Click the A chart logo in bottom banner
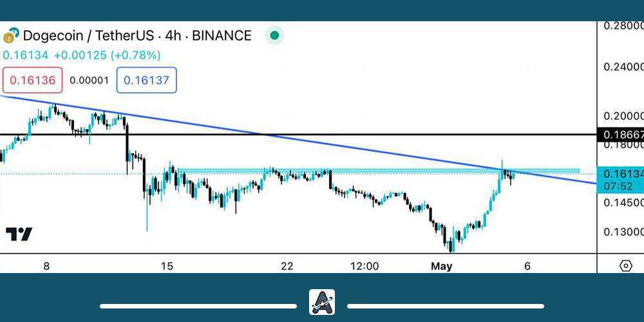Screen dimensions: 644x322 click(x=322, y=302)
